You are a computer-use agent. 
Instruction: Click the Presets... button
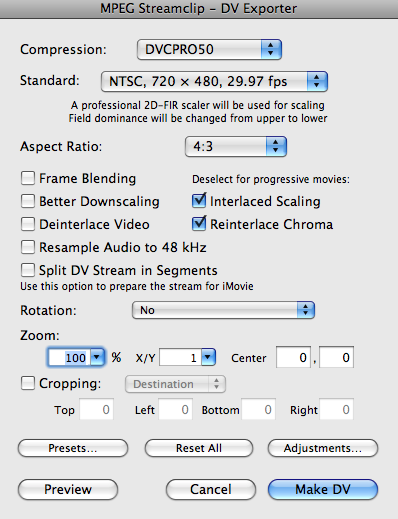[73, 448]
